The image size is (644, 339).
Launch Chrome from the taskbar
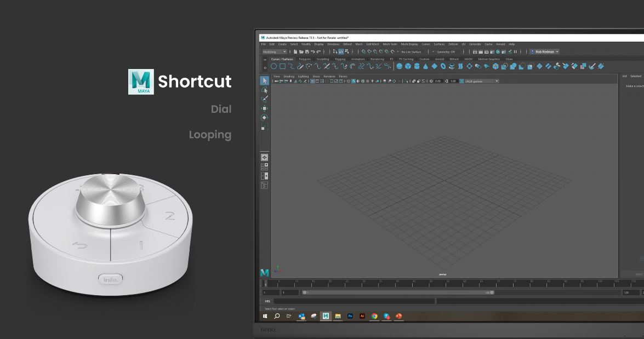tap(374, 316)
